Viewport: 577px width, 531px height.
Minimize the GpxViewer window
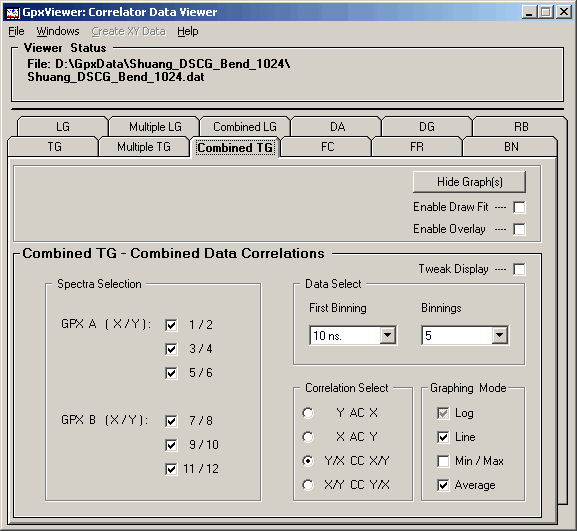point(529,13)
